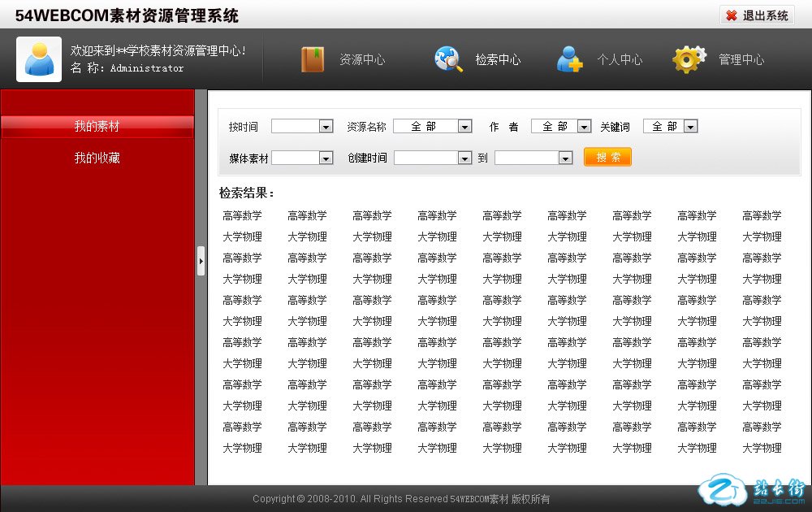Open 检索中心 magnifier globe icon

tap(448, 59)
